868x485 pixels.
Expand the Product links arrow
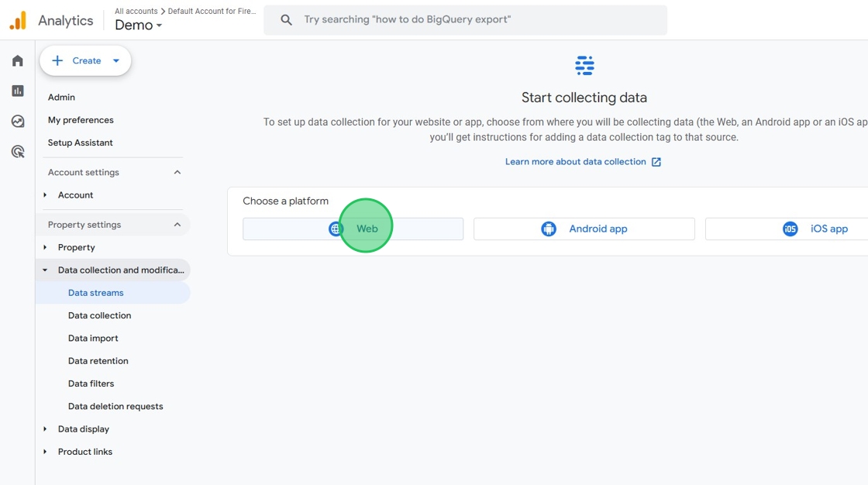click(45, 452)
